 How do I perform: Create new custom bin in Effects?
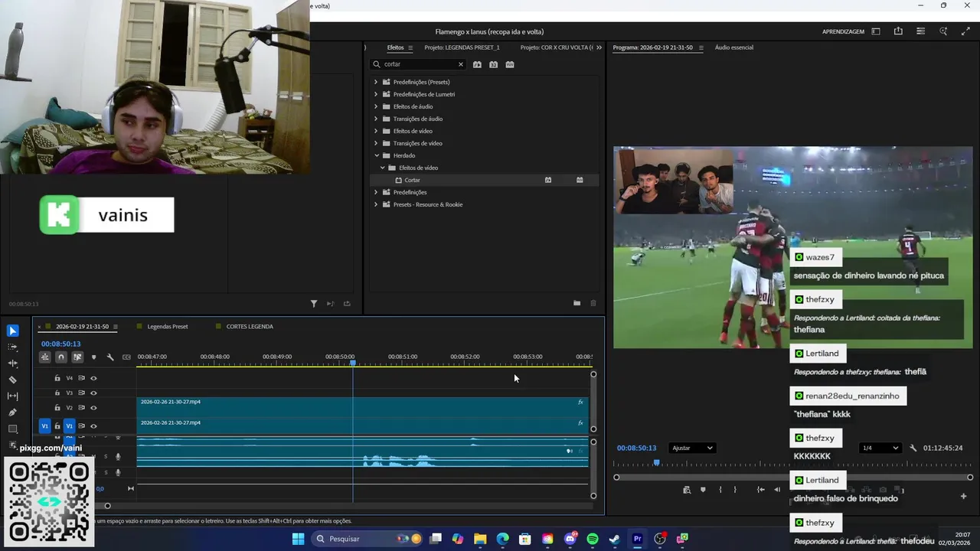coord(577,303)
